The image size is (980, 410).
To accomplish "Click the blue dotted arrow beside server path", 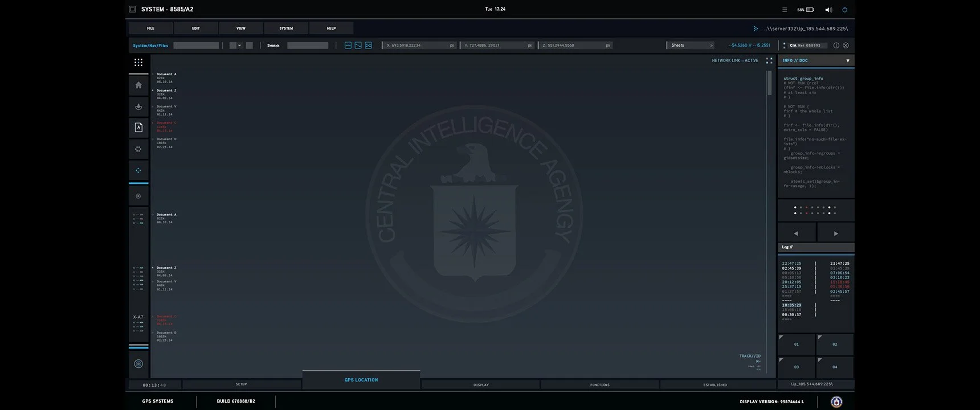I will (756, 28).
